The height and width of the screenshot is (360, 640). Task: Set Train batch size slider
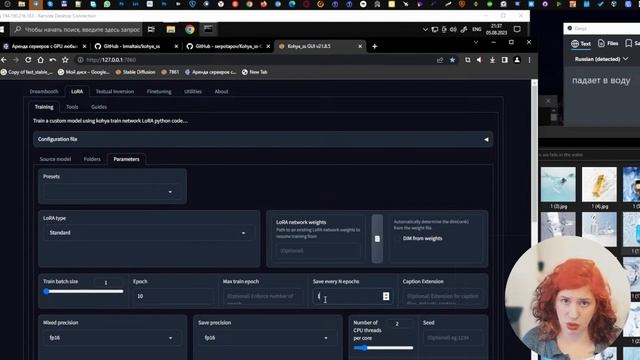(x=83, y=291)
